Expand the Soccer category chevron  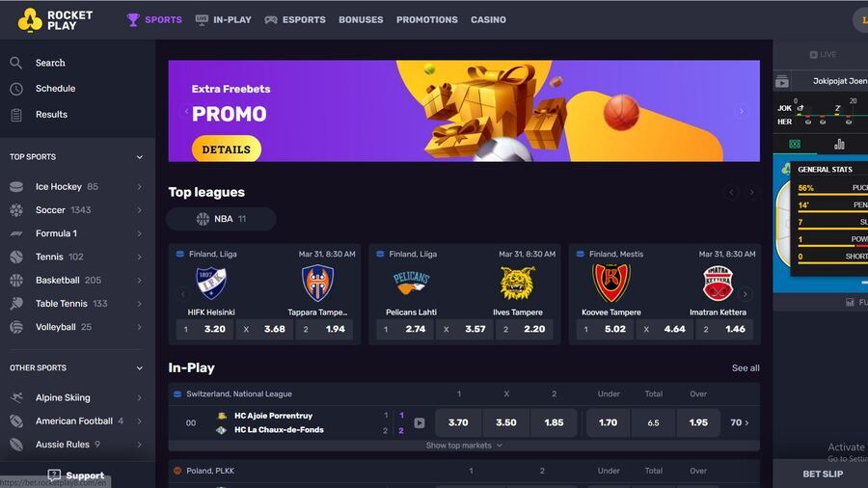[x=140, y=210]
